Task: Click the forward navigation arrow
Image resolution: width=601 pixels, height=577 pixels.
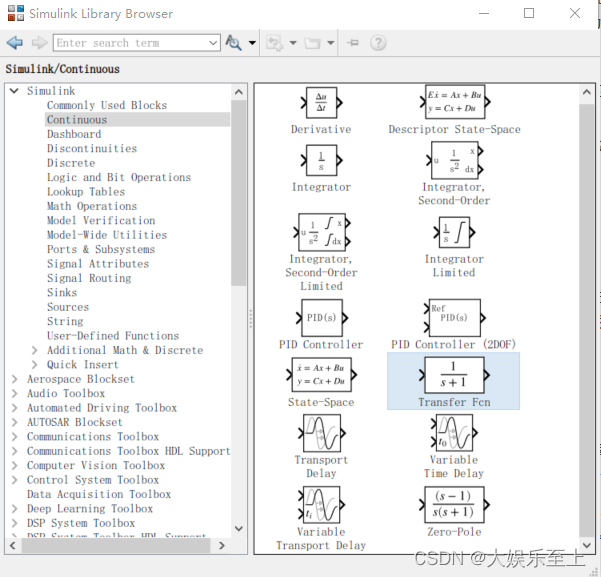Action: (39, 43)
